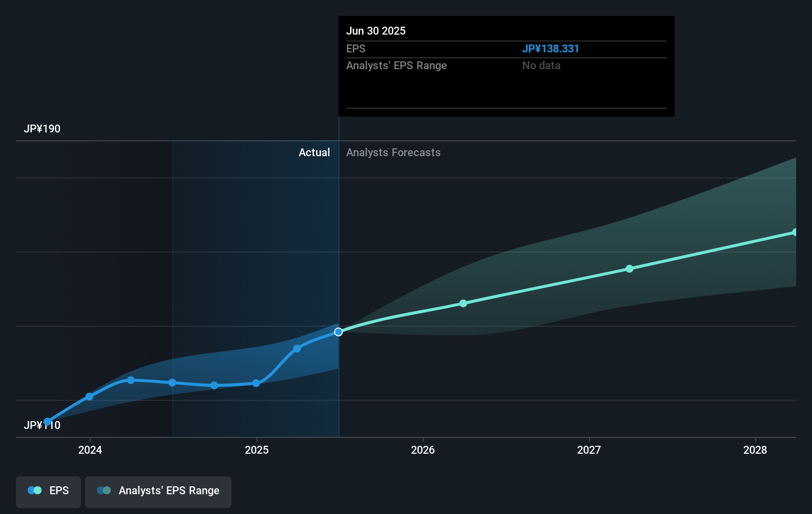
Task: Click the 2028 forecast EPS data point
Action: pos(795,232)
